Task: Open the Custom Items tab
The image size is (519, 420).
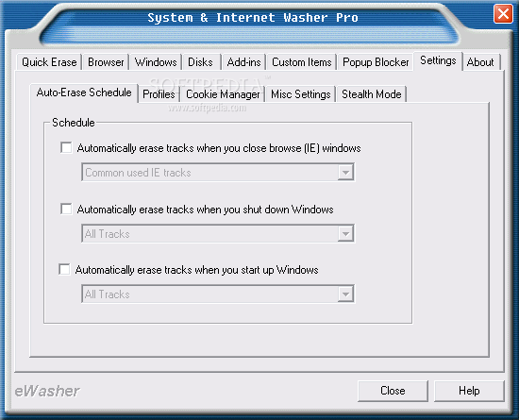Action: click(302, 62)
